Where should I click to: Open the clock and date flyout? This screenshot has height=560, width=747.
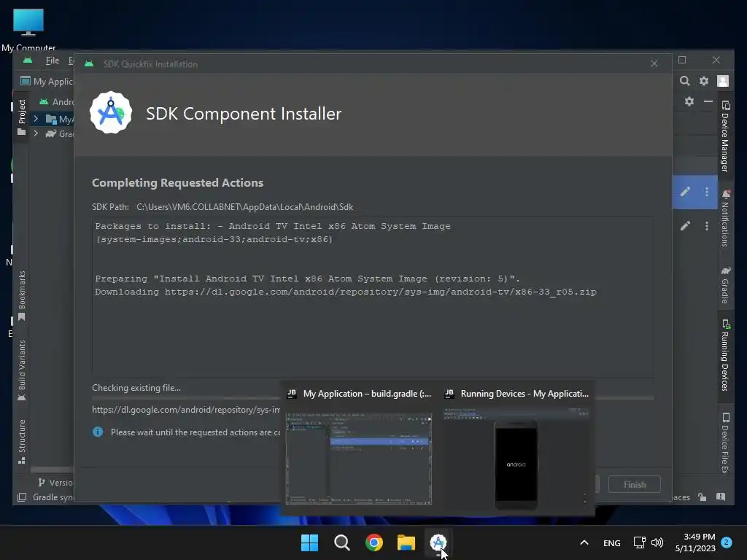[695, 542]
